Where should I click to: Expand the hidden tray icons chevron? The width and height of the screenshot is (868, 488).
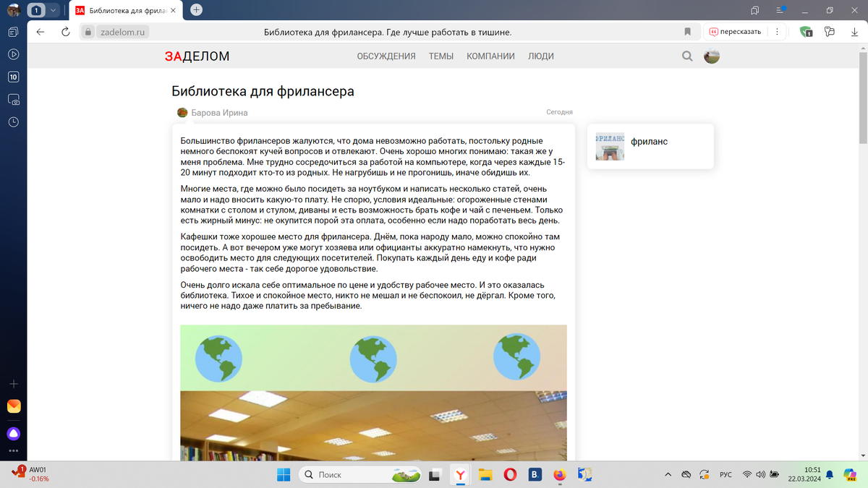(x=668, y=474)
